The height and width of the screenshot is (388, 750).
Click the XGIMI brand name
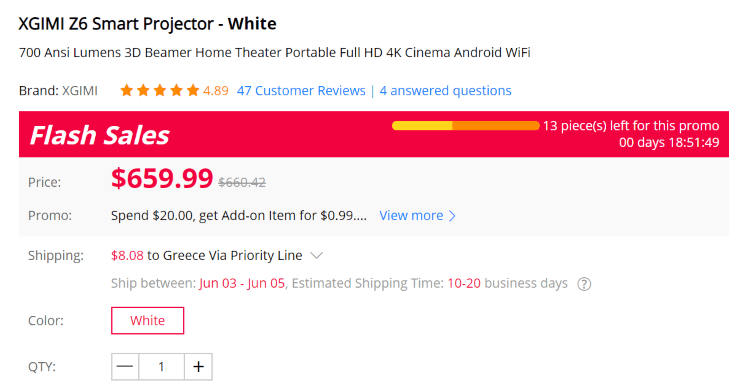pyautogui.click(x=80, y=91)
